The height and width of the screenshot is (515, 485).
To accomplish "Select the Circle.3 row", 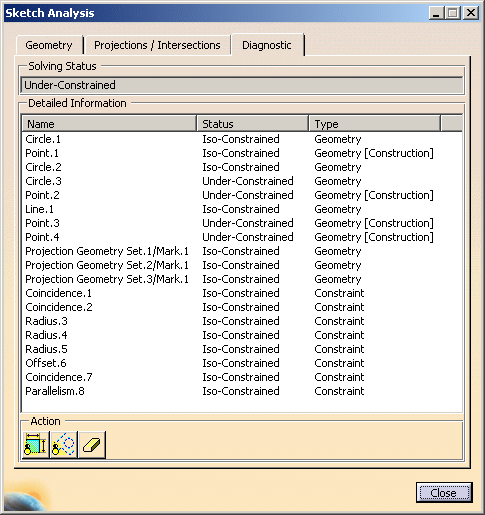I will [242, 181].
